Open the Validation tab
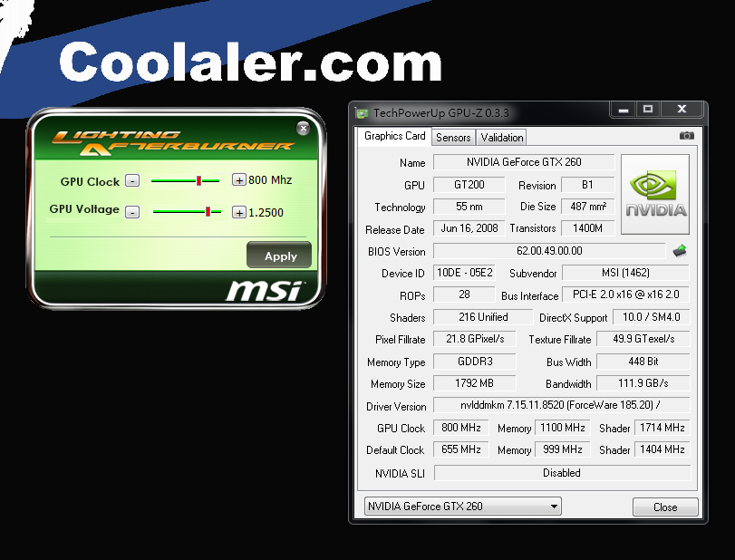 [501, 138]
